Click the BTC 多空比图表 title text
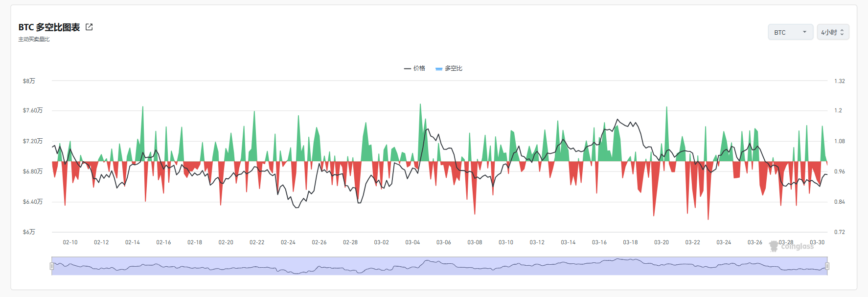868x297 pixels. (x=49, y=27)
